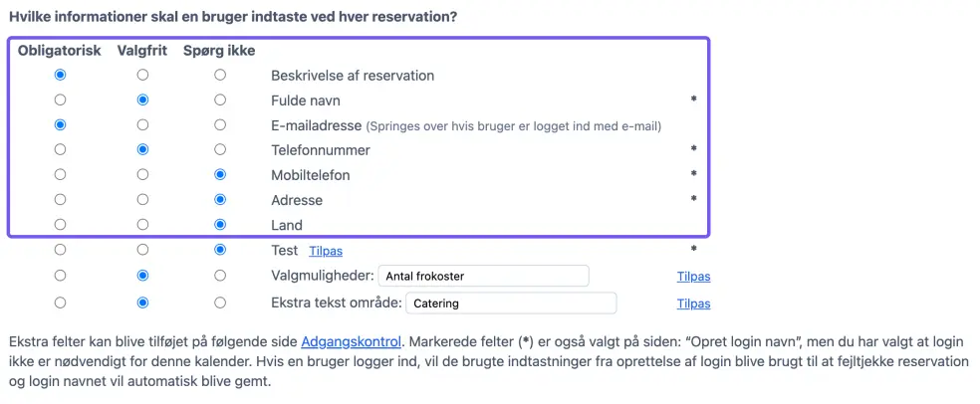Set E-mailadresse to Valgfrit
Screen dimensions: 980x404
pyautogui.click(x=142, y=124)
